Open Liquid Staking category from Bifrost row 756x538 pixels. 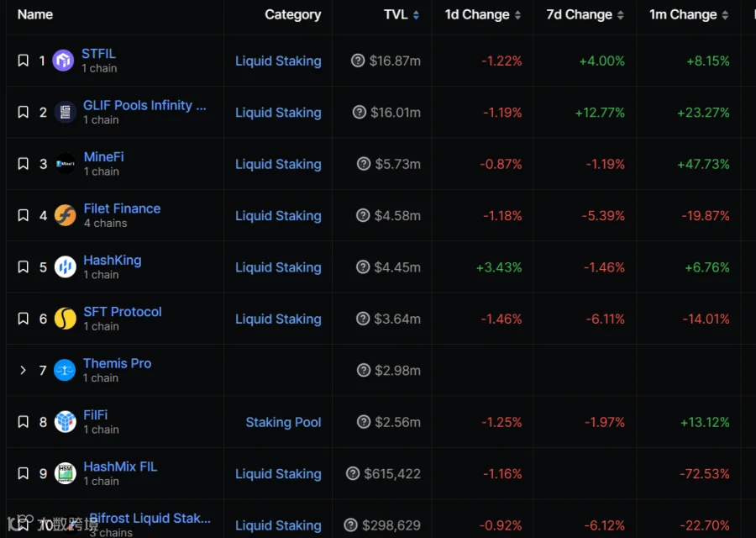click(x=278, y=525)
